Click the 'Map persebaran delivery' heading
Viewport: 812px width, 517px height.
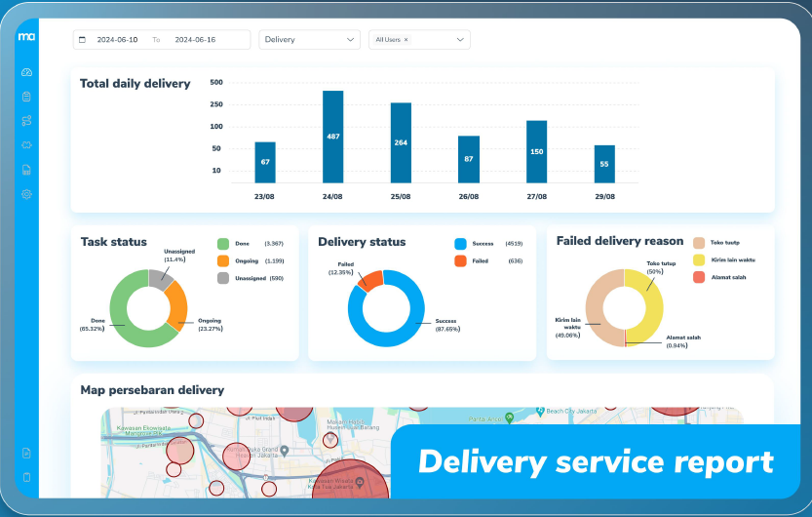pyautogui.click(x=152, y=390)
